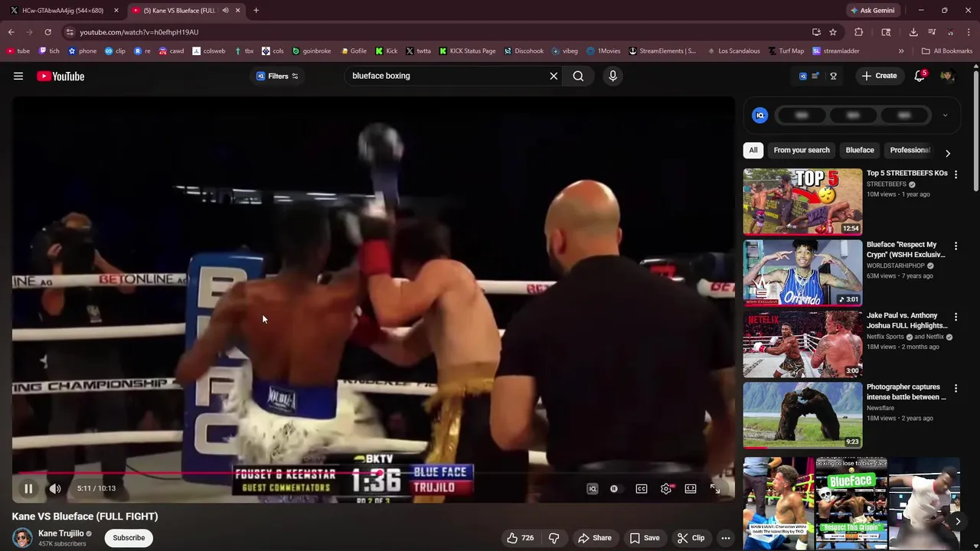980x551 pixels.
Task: Click Ask Gemini in the title bar
Action: click(x=872, y=11)
